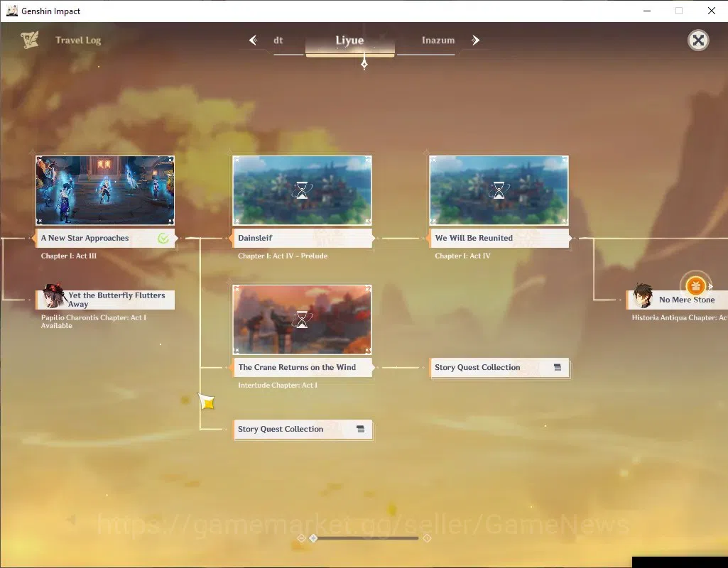This screenshot has width=728, height=568.
Task: Click left end marker of timeline scroller
Action: pos(301,538)
